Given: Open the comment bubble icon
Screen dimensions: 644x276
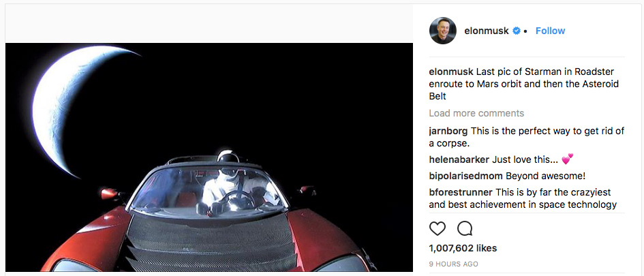Looking at the screenshot, I should (465, 228).
